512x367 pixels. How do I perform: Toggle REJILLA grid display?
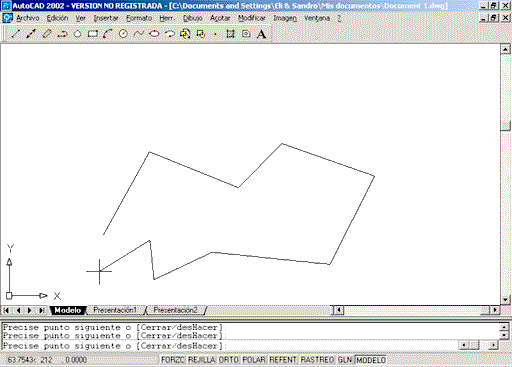(x=201, y=360)
